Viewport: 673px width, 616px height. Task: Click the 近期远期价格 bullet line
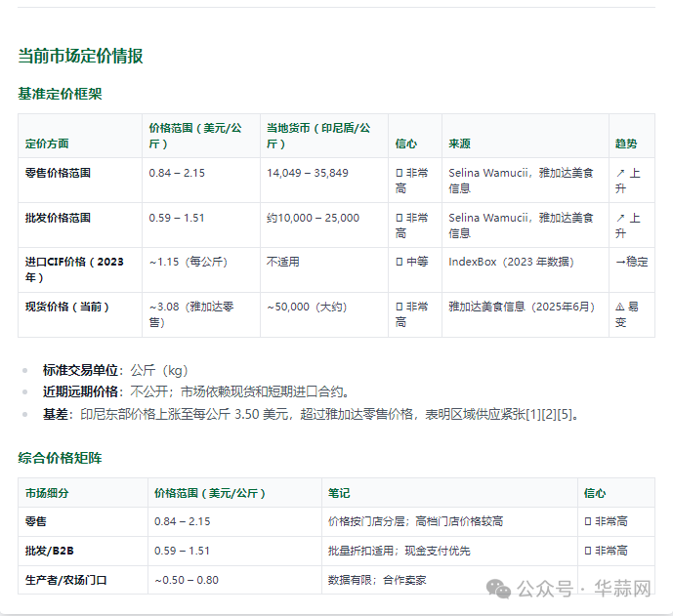click(198, 391)
